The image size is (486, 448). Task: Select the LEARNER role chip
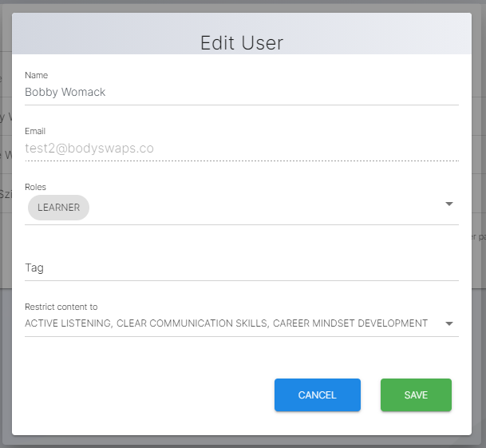pyautogui.click(x=58, y=208)
